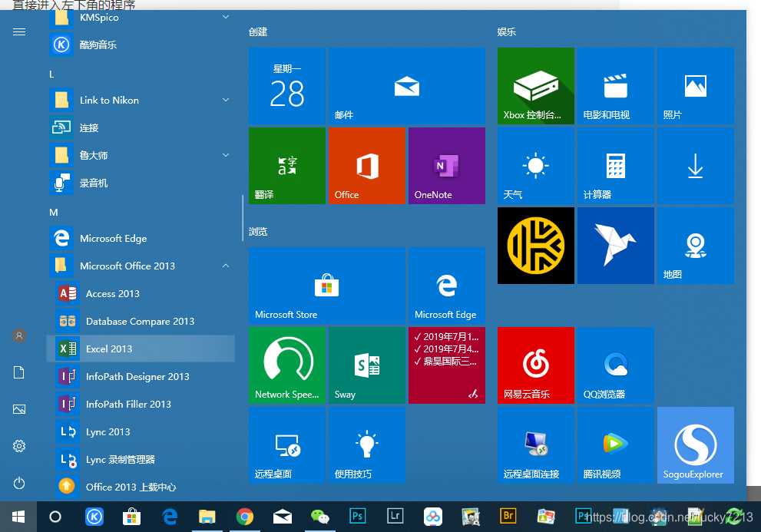Launch 录音机 voice recorder

click(141, 183)
